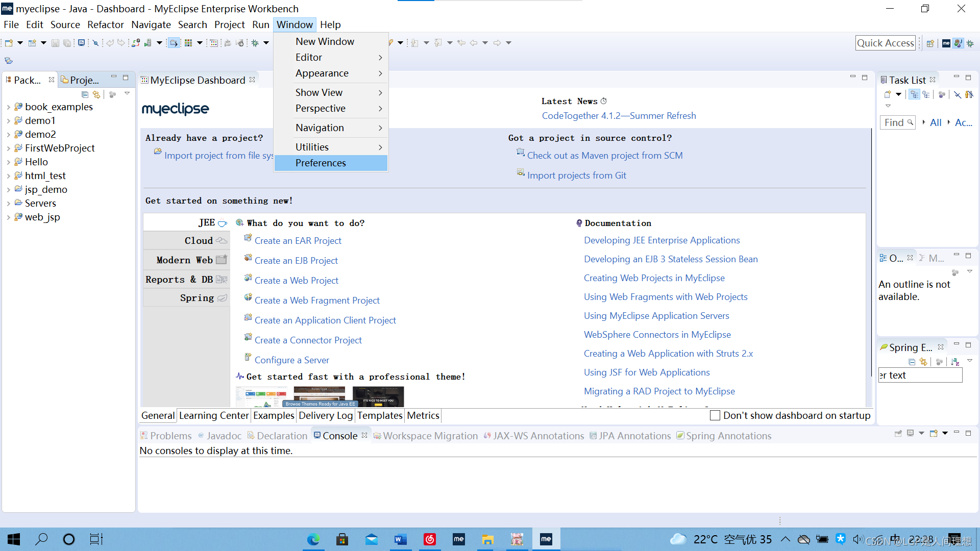Click the Windows Start button
This screenshot has height=551, width=980.
[x=14, y=539]
